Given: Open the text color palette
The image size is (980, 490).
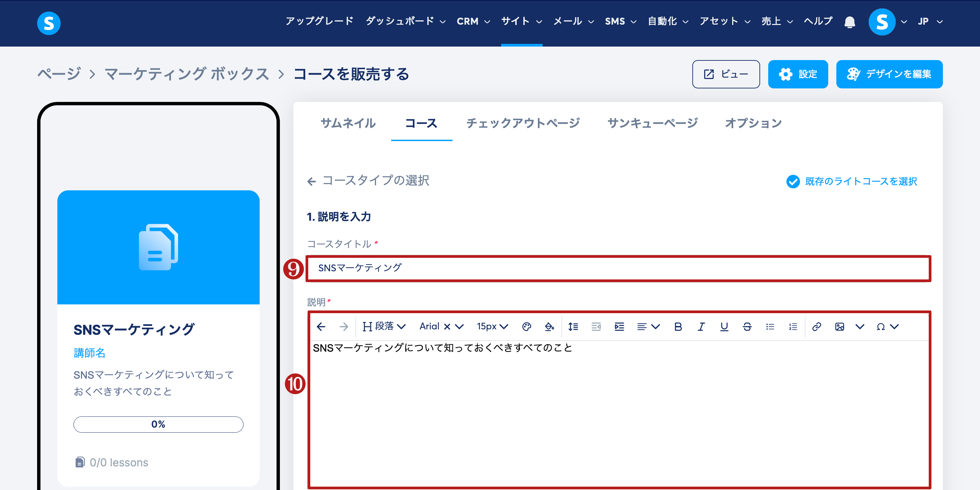Looking at the screenshot, I should click(x=526, y=327).
